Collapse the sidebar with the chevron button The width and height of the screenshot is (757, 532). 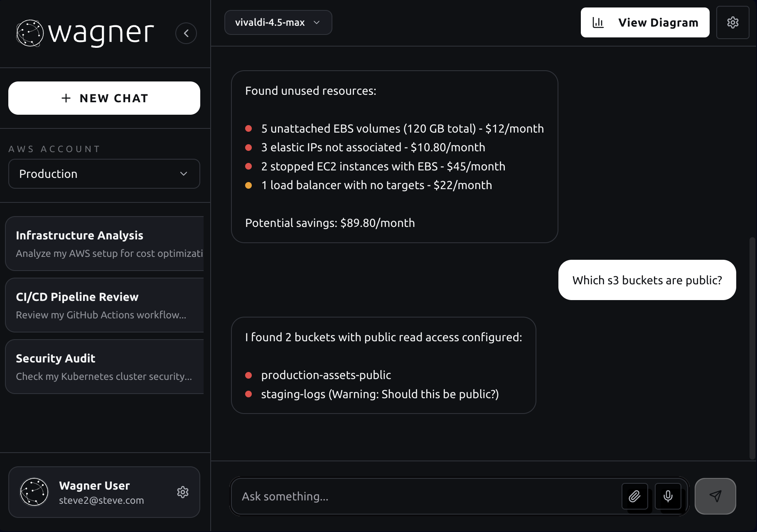tap(186, 33)
